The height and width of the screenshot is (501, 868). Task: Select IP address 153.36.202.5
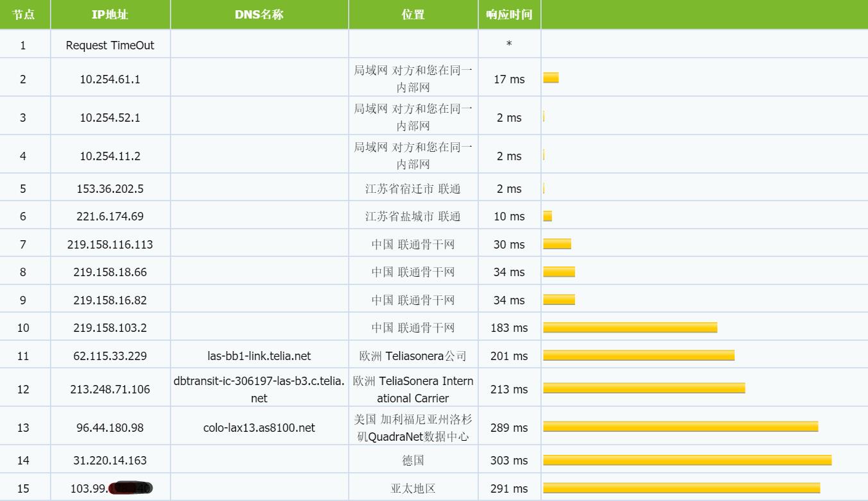click(x=110, y=189)
